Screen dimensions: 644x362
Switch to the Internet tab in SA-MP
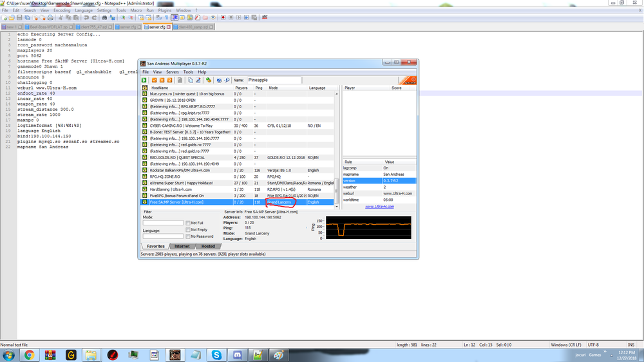tap(182, 246)
